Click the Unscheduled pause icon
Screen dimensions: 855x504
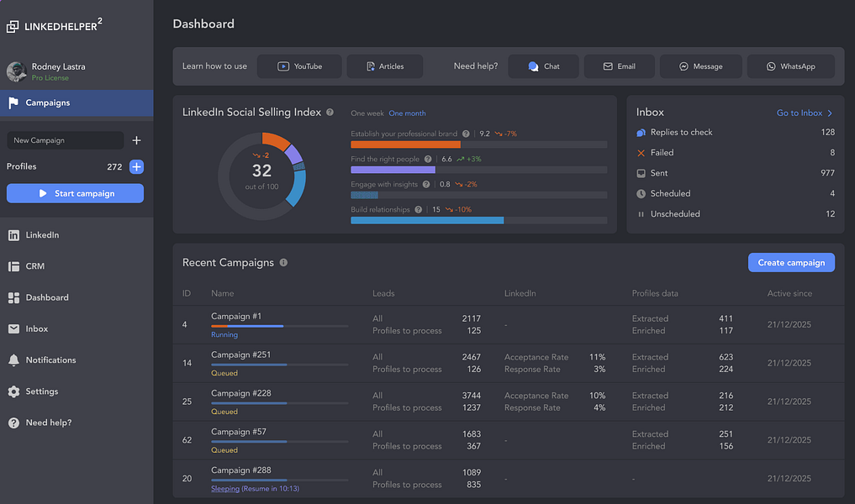(641, 214)
